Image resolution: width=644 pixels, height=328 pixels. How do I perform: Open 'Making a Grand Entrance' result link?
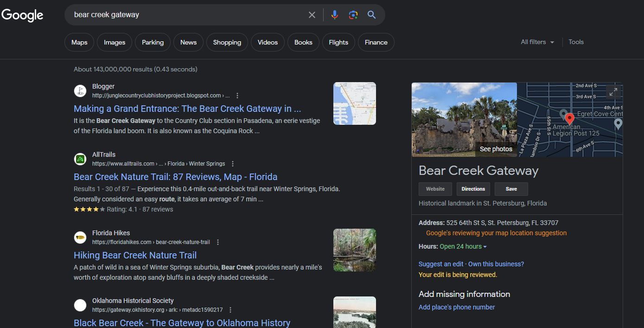[x=187, y=109]
